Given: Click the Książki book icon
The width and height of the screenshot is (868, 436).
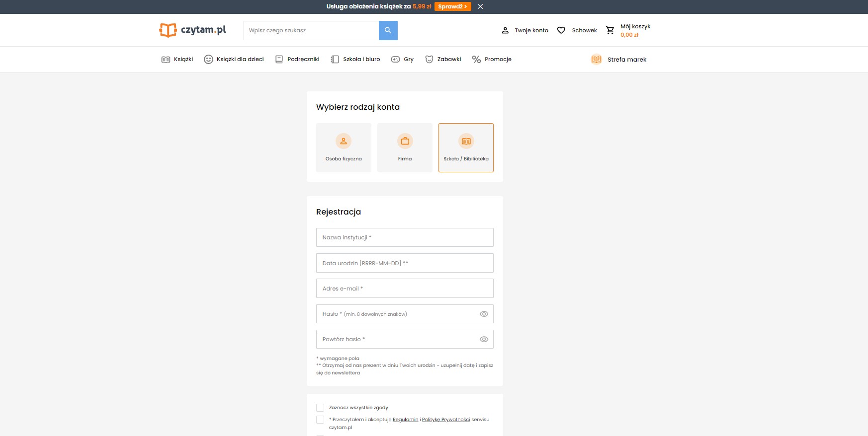Looking at the screenshot, I should pyautogui.click(x=166, y=59).
